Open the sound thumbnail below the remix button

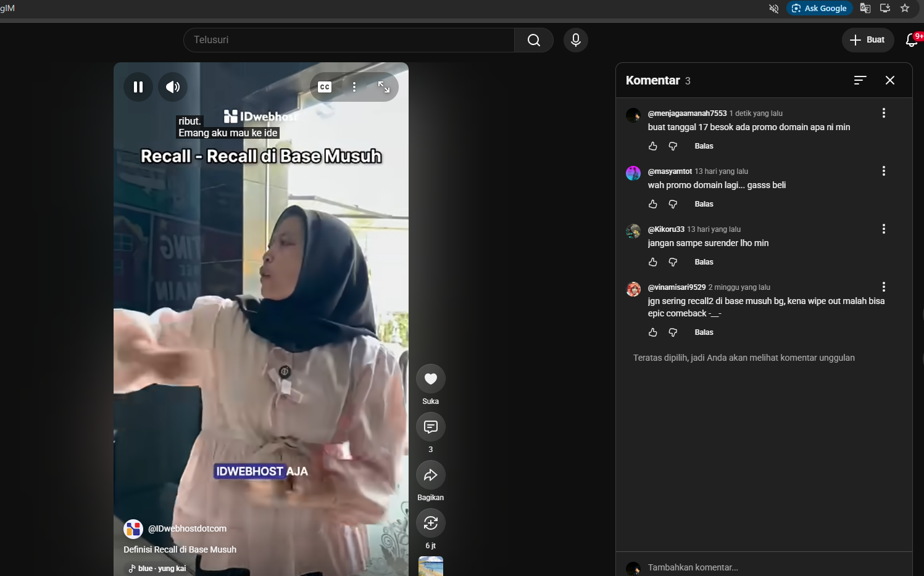pos(431,566)
